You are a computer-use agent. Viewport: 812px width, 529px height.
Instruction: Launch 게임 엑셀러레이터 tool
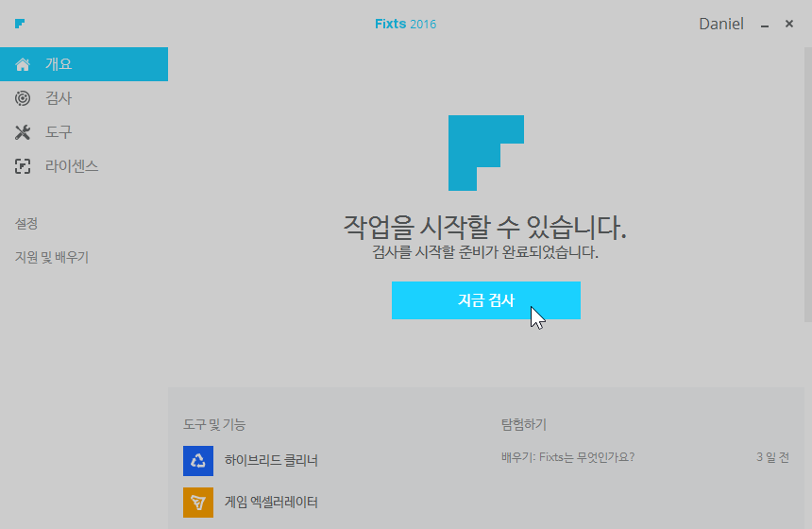271,502
